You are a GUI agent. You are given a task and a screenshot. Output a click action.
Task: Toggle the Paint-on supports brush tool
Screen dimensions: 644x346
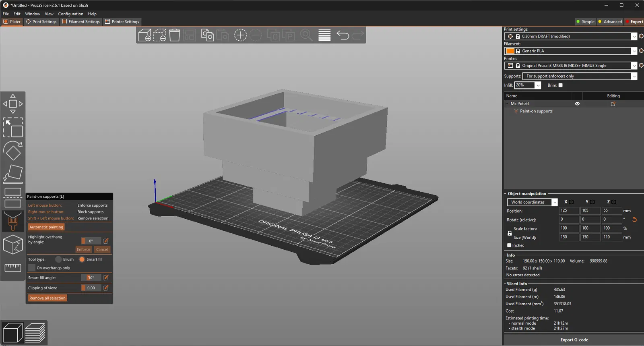13,221
